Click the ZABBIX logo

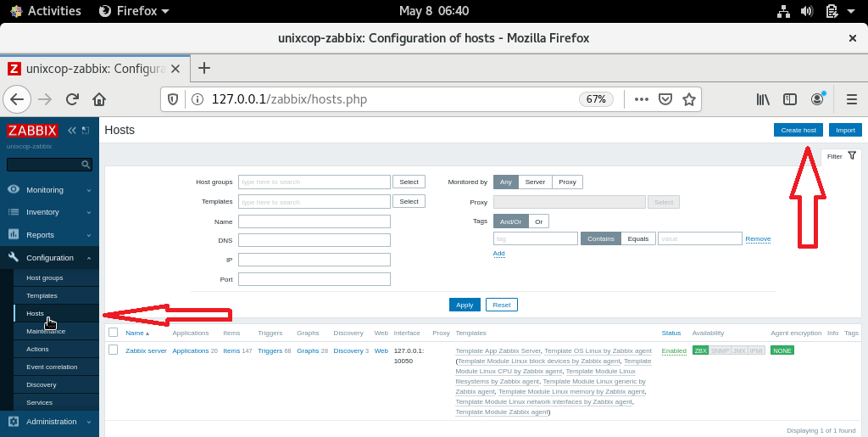click(x=32, y=131)
